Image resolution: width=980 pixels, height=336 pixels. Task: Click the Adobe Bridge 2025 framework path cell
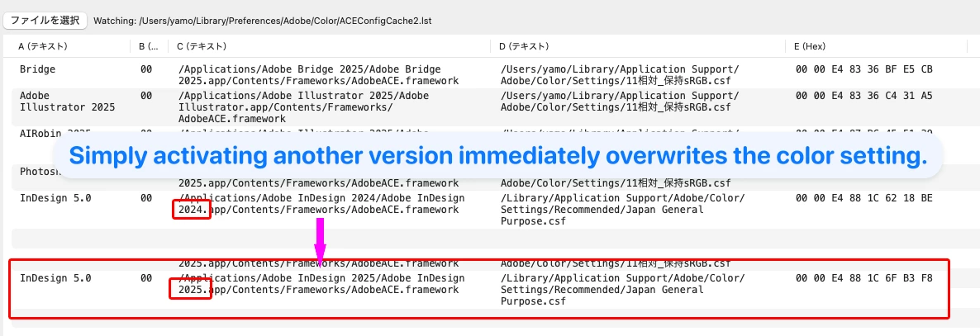pyautogui.click(x=319, y=74)
